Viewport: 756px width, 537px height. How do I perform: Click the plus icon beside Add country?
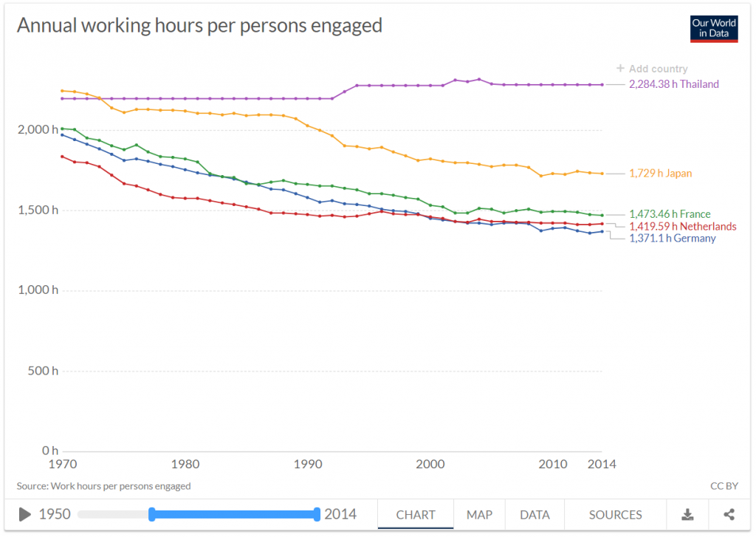620,69
